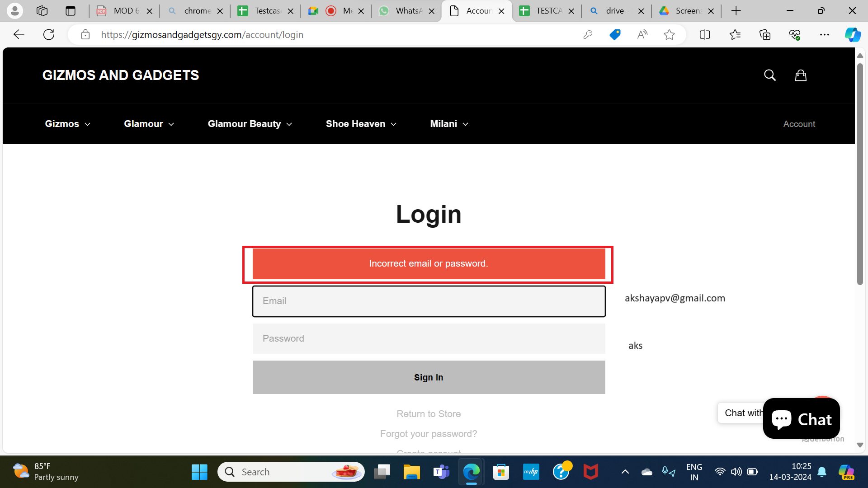Close the WhatsApp tab
The image size is (868, 488).
click(432, 11)
